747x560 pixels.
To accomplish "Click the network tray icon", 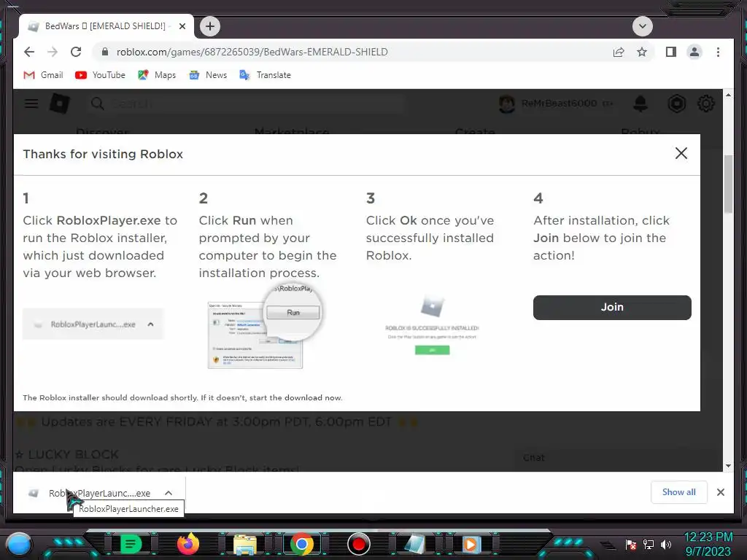I will (x=649, y=544).
